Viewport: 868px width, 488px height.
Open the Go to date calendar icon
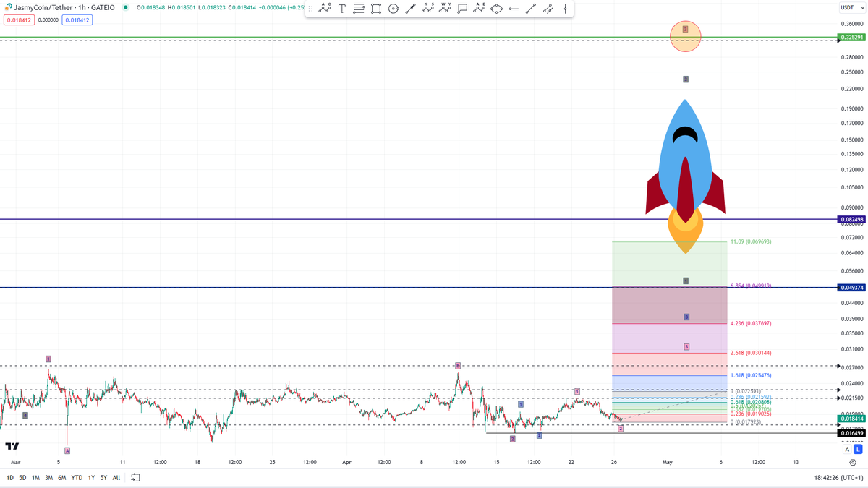coord(135,478)
